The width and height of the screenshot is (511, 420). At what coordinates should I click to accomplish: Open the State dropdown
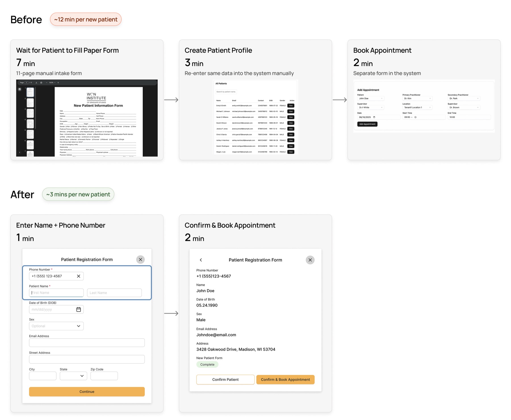[x=73, y=376]
